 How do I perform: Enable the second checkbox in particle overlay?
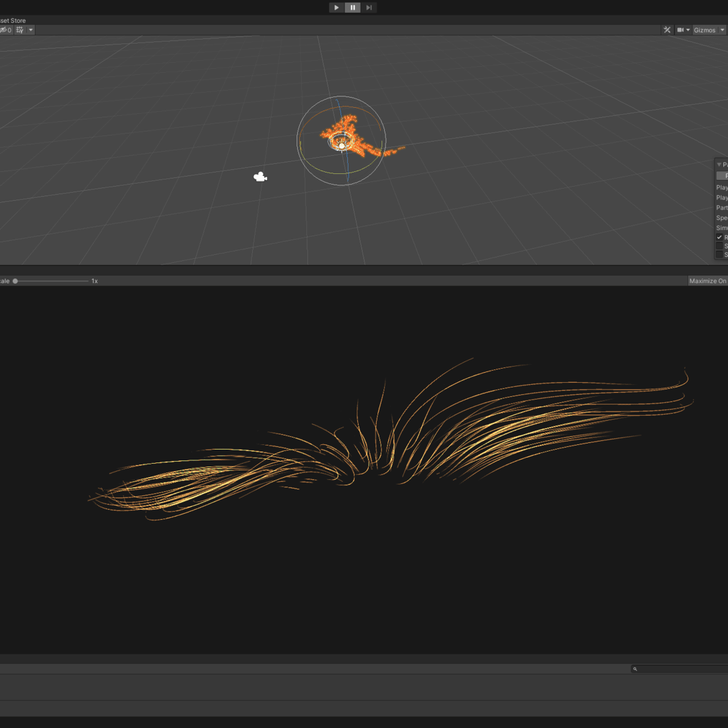[x=719, y=246]
